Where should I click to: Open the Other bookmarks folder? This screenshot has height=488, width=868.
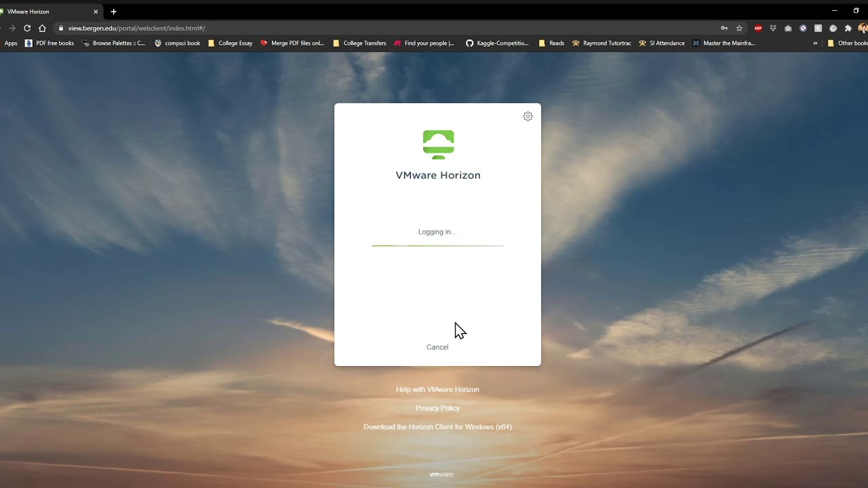847,43
